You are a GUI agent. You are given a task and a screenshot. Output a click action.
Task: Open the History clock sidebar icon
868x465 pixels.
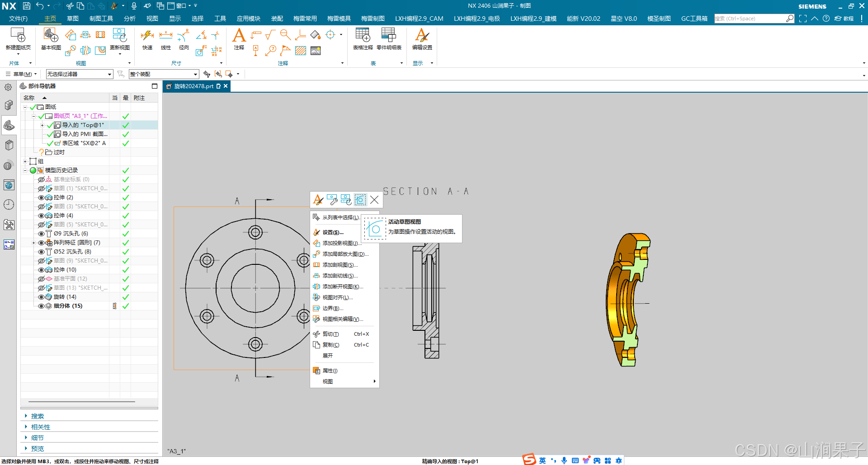[x=9, y=205]
